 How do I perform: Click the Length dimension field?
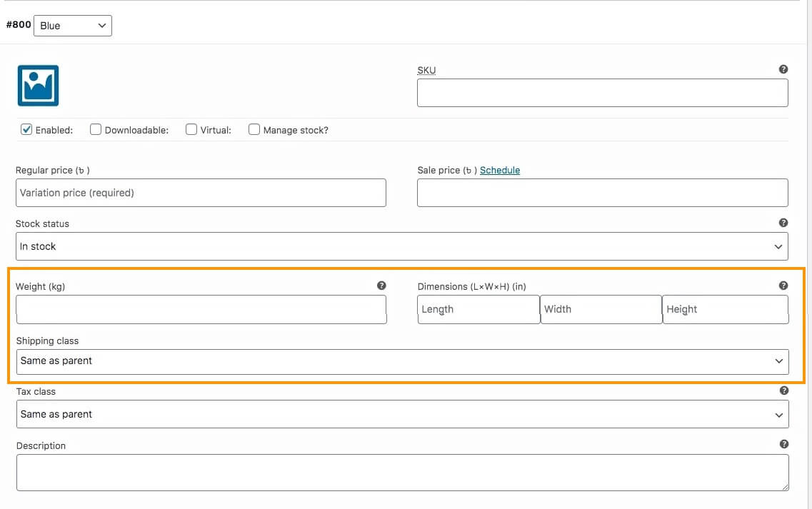click(x=478, y=309)
